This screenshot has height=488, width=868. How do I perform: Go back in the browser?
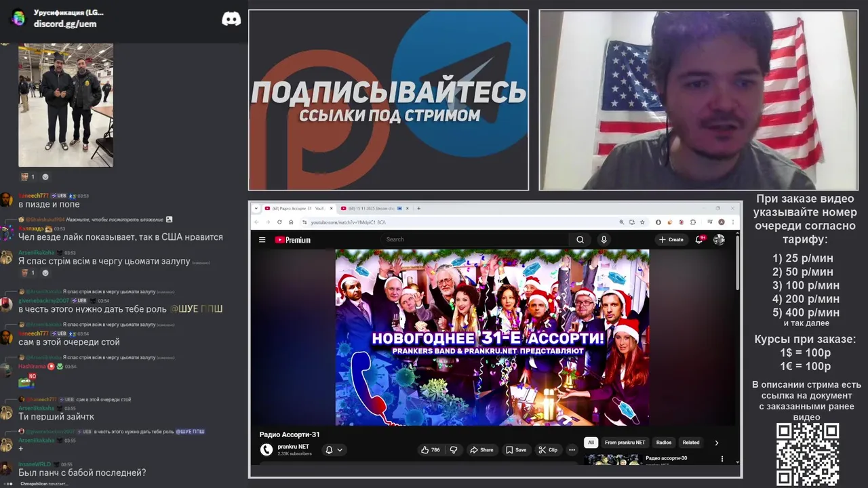point(258,222)
